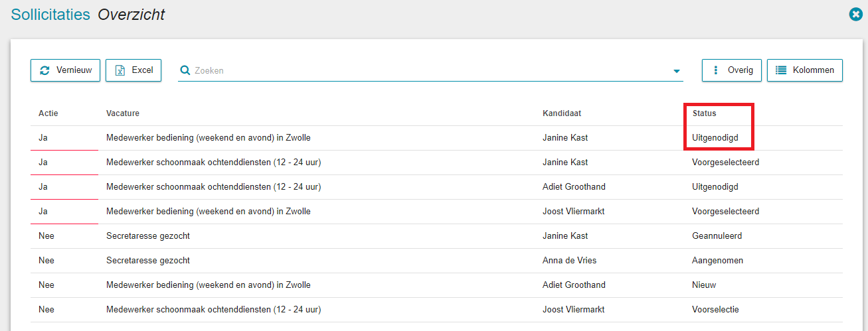This screenshot has width=868, height=331.
Task: Sort by the Kandidaat column header
Action: [561, 113]
